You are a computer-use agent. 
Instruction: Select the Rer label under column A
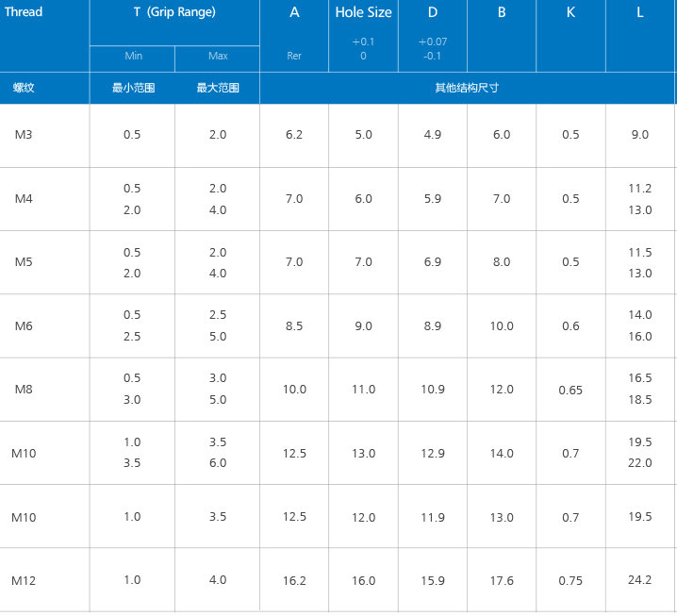point(294,57)
